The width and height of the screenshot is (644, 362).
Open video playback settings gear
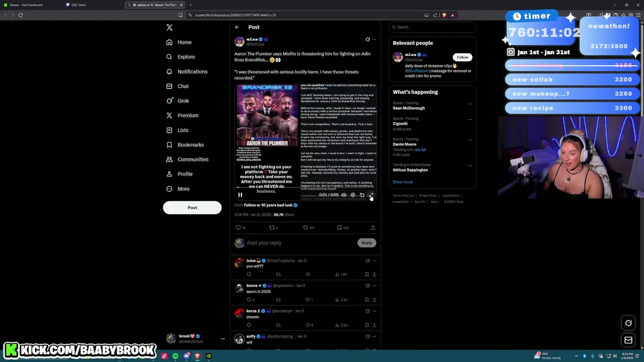point(353,195)
